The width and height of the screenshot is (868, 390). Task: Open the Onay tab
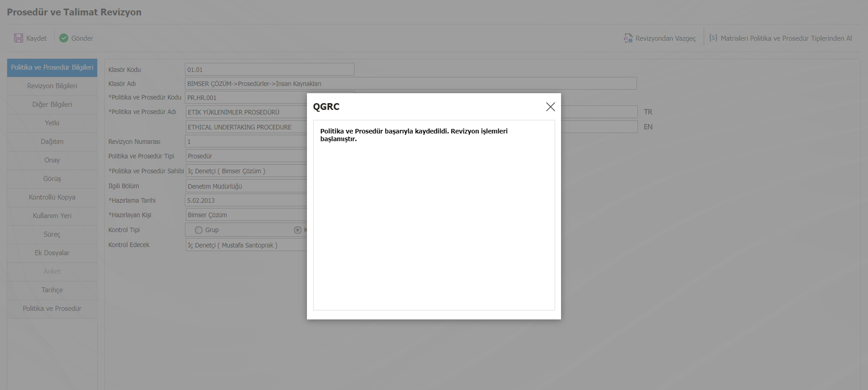[x=52, y=160]
